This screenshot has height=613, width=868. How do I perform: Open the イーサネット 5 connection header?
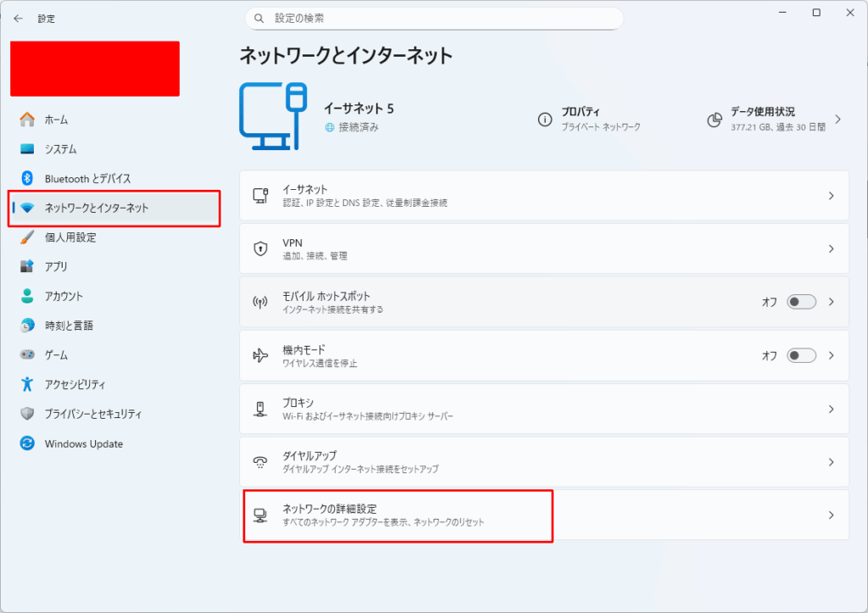pyautogui.click(x=359, y=109)
